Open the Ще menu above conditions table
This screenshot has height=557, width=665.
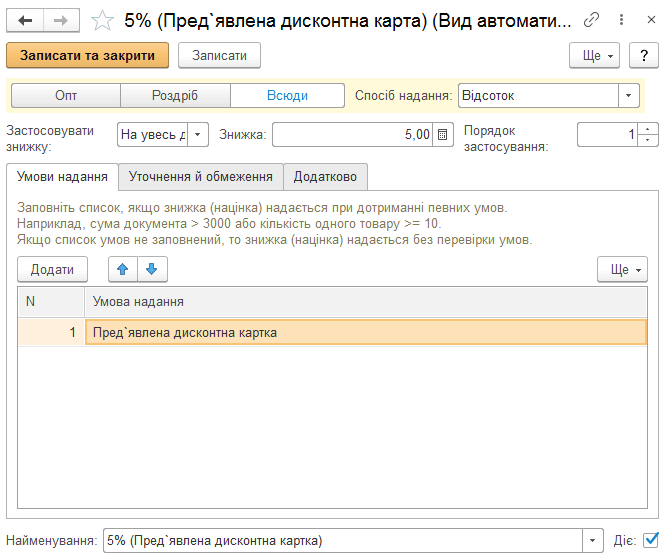tap(622, 269)
